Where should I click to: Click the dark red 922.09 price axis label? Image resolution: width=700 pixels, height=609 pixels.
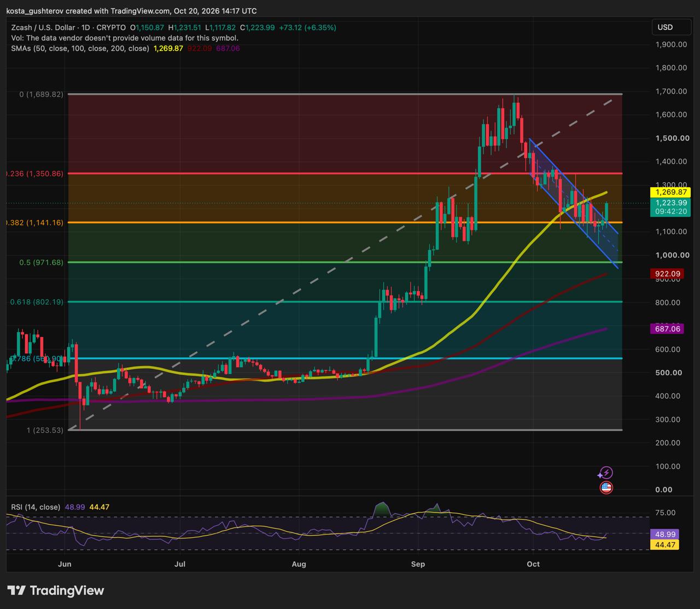(668, 274)
